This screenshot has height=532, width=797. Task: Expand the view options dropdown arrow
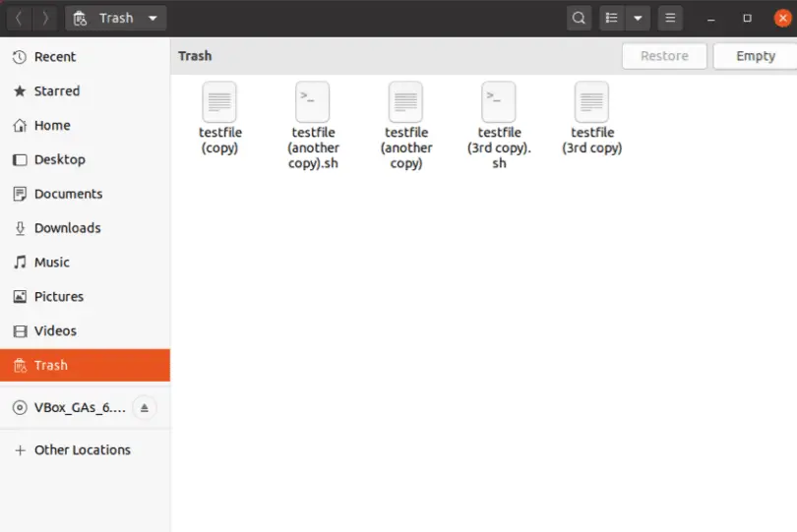coord(638,19)
